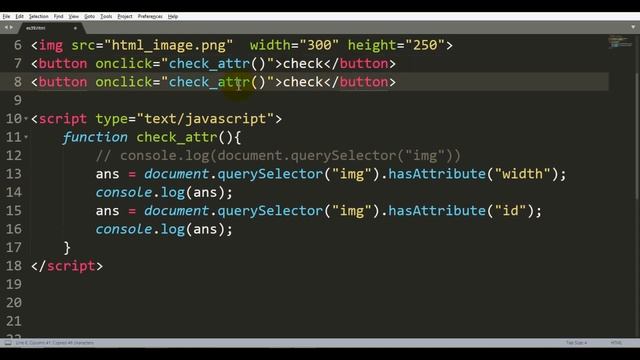Click line number 18 in the gutter

tap(13, 266)
